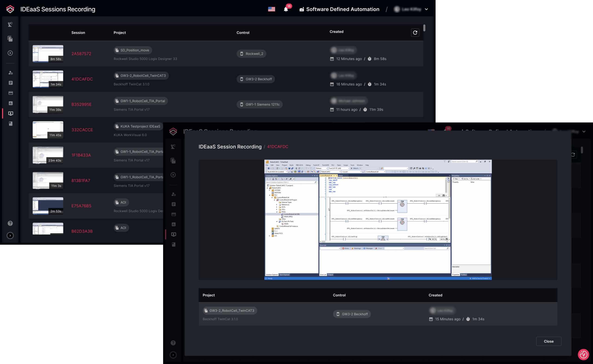Open session 2A587572 link
This screenshot has width=593, height=364.
point(81,54)
